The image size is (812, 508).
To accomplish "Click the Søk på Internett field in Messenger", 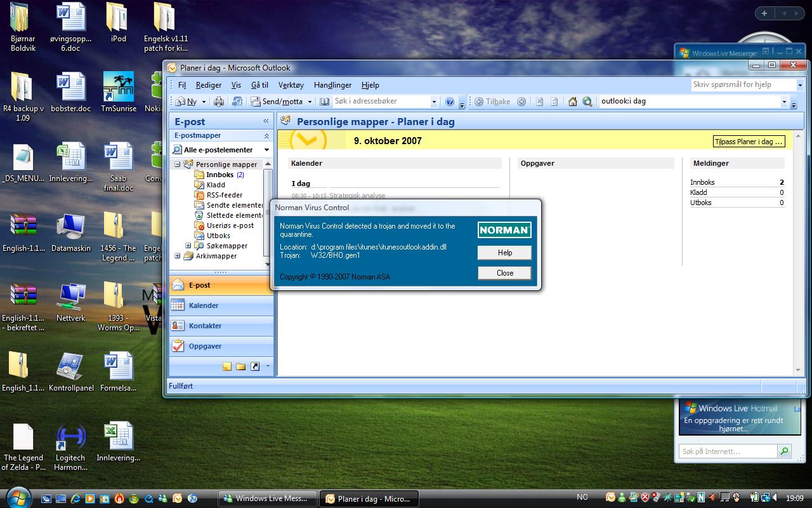I will [728, 451].
